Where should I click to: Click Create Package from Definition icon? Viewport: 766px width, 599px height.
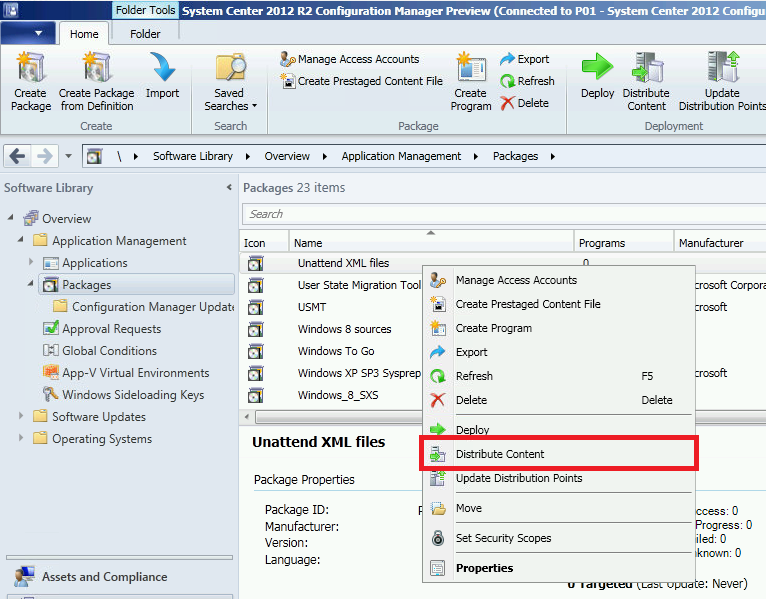pyautogui.click(x=97, y=67)
